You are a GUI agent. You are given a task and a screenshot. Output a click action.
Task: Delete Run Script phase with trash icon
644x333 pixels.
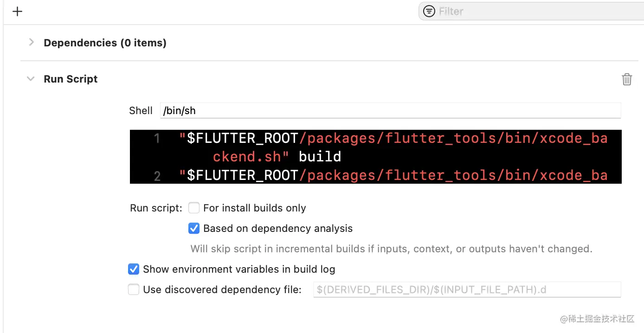coord(626,79)
